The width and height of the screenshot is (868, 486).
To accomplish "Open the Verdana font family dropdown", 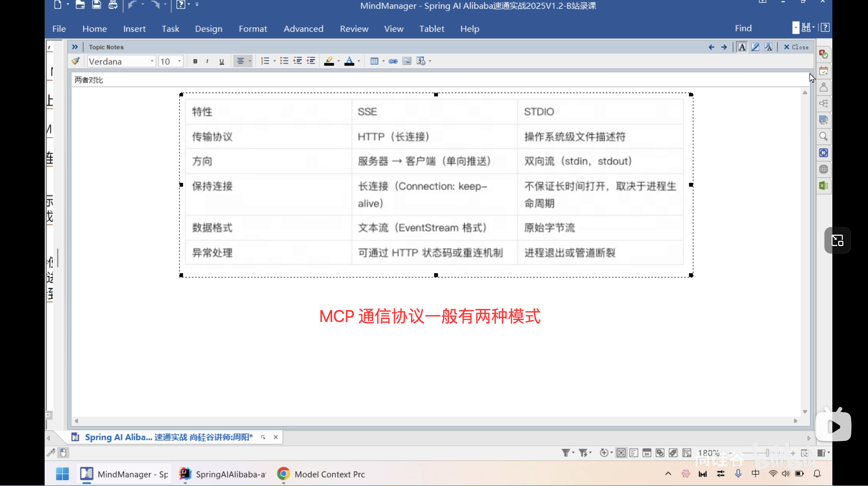I will [152, 61].
